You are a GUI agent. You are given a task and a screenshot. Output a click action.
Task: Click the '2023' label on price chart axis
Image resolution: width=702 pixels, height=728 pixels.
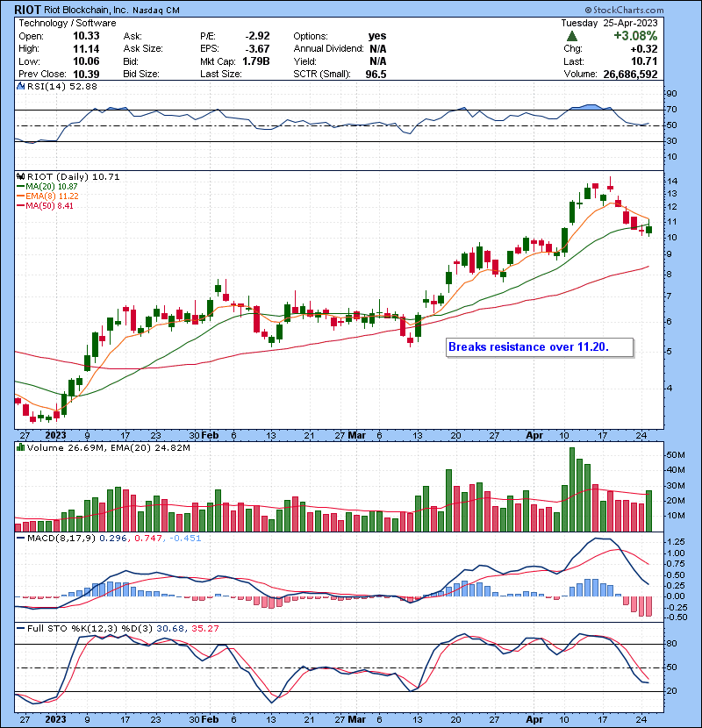(55, 436)
